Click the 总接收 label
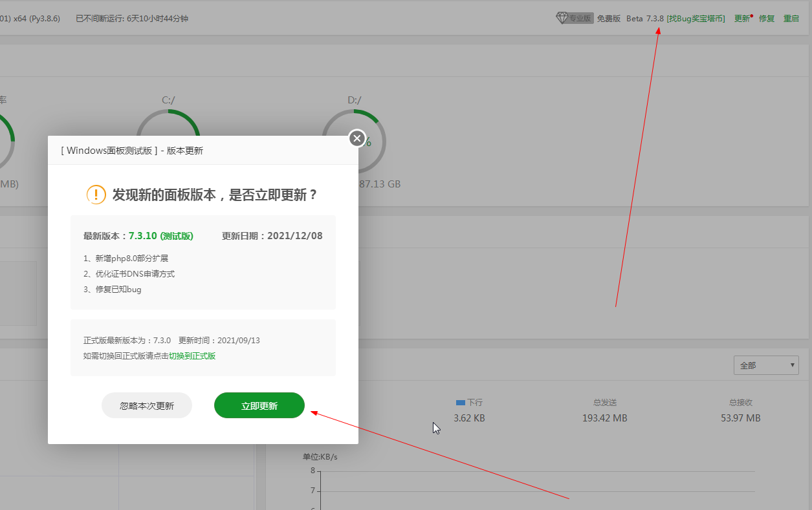The width and height of the screenshot is (812, 510). tap(741, 402)
